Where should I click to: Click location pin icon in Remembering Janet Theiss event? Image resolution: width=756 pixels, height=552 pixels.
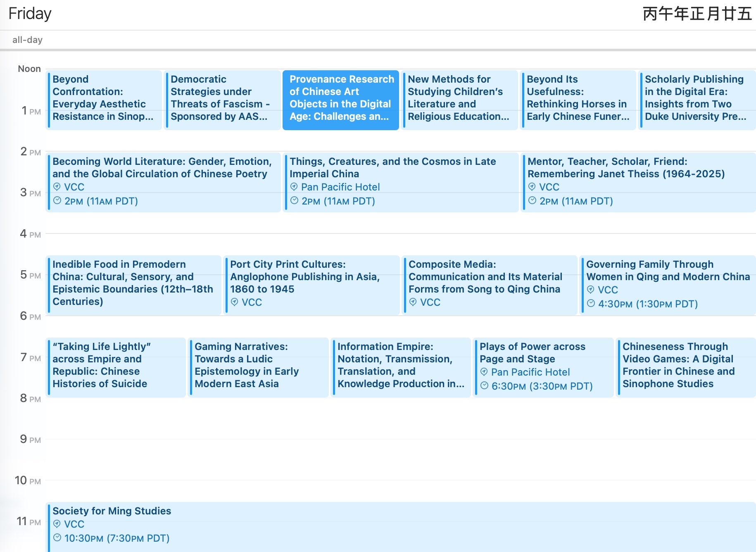532,187
